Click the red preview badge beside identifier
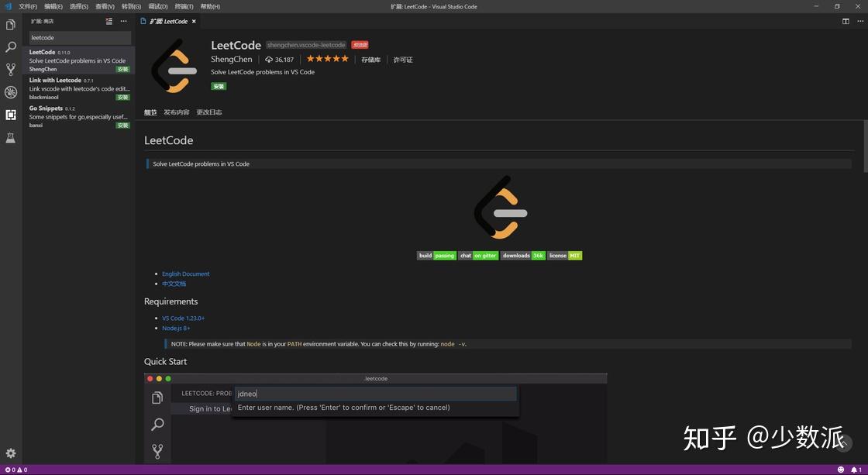The image size is (868, 475). click(360, 45)
